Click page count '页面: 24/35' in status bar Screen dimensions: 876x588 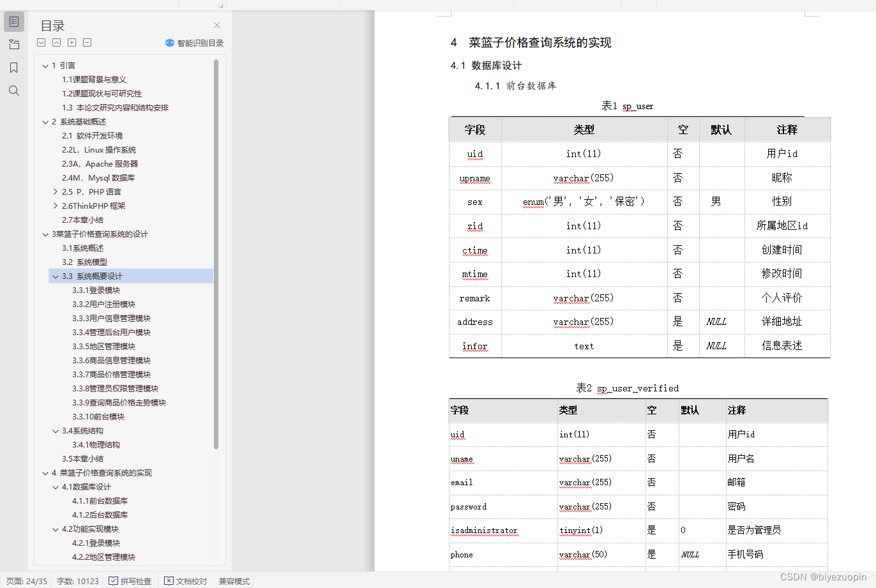pyautogui.click(x=27, y=581)
